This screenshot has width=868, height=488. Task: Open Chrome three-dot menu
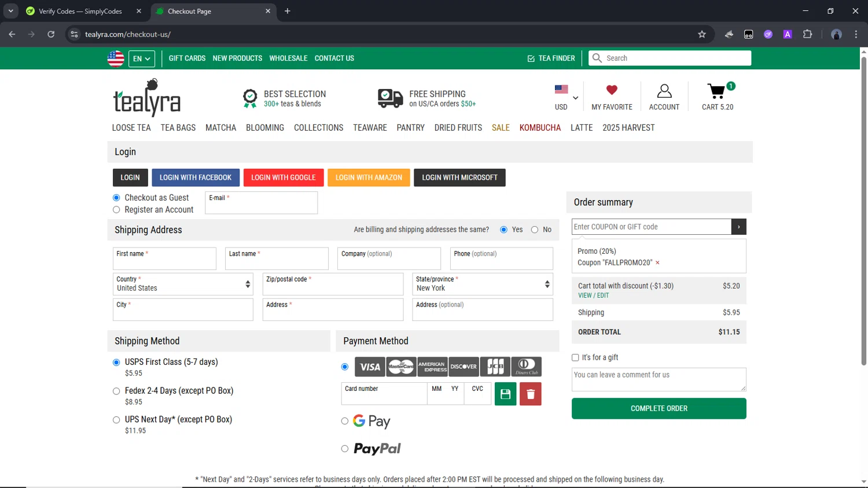click(x=856, y=34)
